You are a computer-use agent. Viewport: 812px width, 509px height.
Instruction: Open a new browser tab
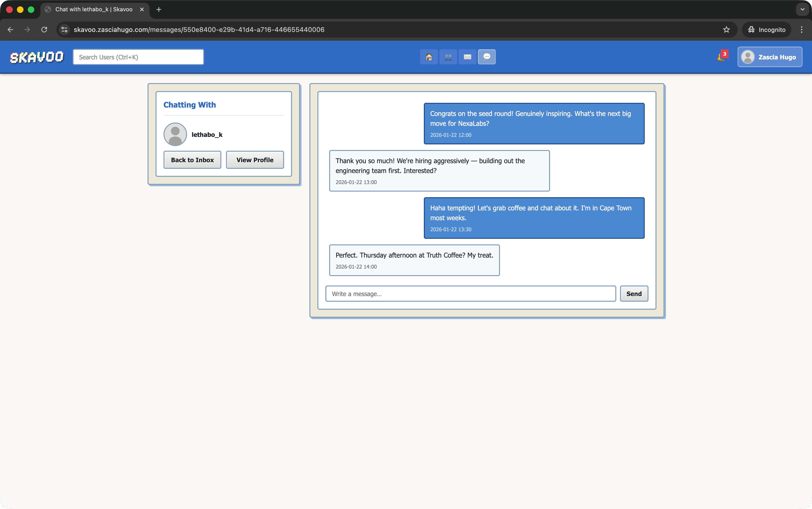click(159, 9)
